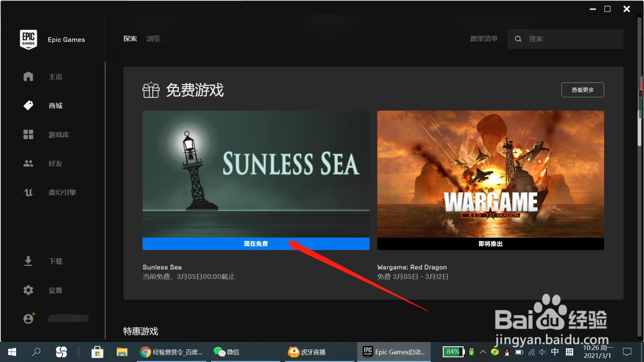
Task: Expand hidden system tray icons chevron
Action: point(483,352)
